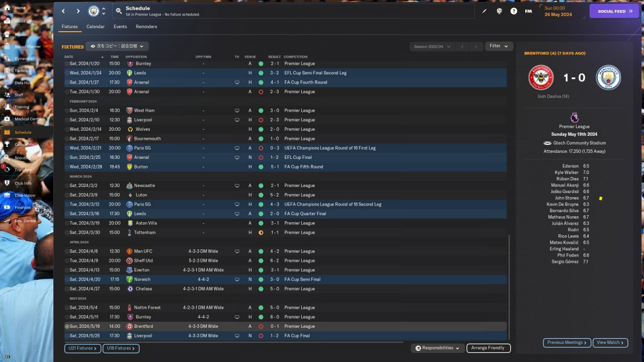The image size is (644, 362).
Task: Select row circle for Liverpool FA Cup Final
Action: pos(67,336)
